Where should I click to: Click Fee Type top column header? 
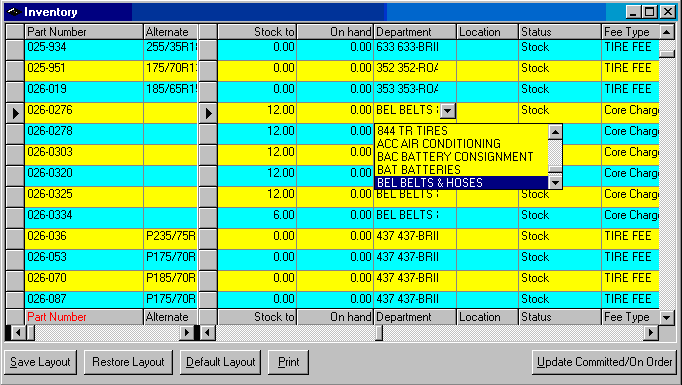tap(631, 32)
